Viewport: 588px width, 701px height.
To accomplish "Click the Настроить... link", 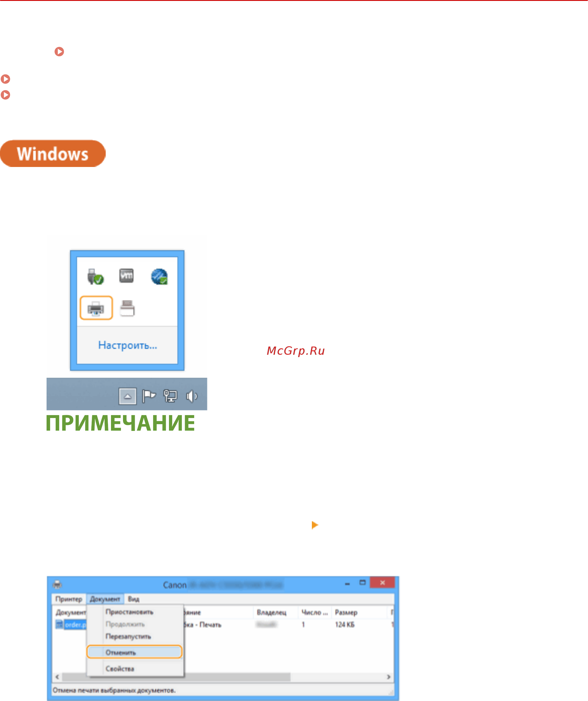I will [x=127, y=345].
